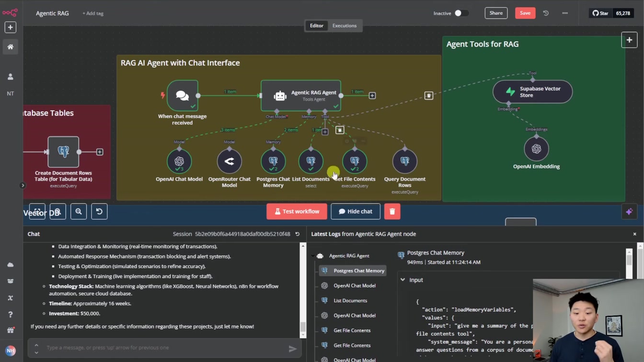Click the Test workflow button
The height and width of the screenshot is (362, 644).
pos(297,211)
